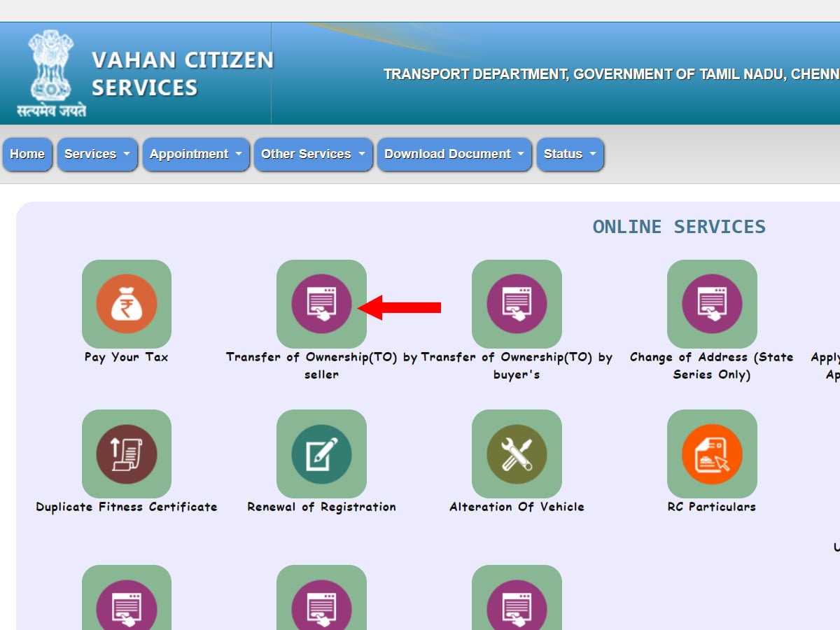Image resolution: width=840 pixels, height=630 pixels.
Task: Click the leftmost service icon in bottom row
Action: pyautogui.click(x=126, y=601)
